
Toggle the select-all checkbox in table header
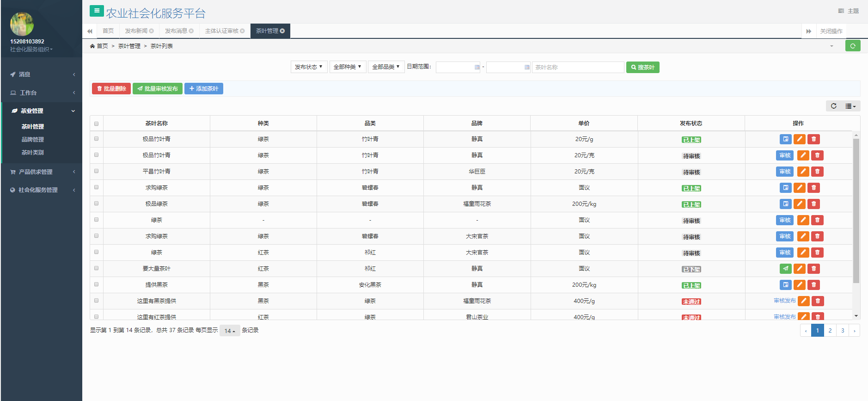(x=96, y=123)
